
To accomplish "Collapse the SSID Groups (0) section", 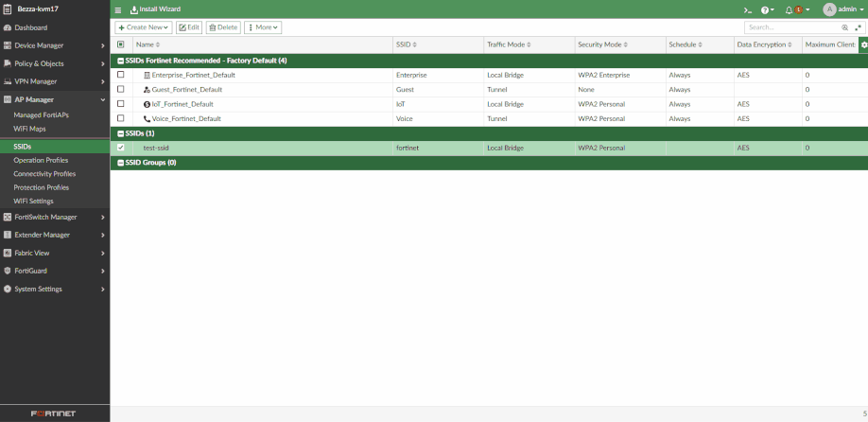I will click(x=121, y=163).
